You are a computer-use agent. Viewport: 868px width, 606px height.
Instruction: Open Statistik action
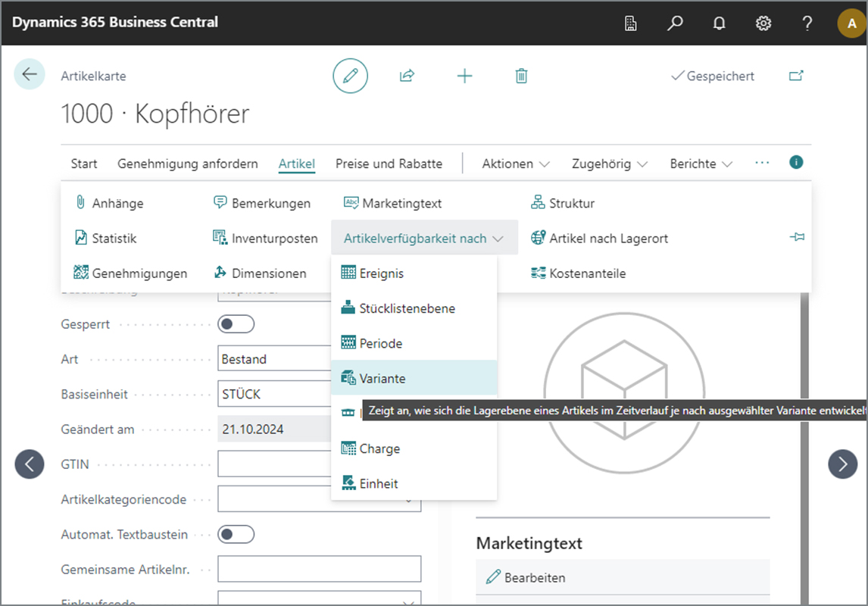point(105,238)
